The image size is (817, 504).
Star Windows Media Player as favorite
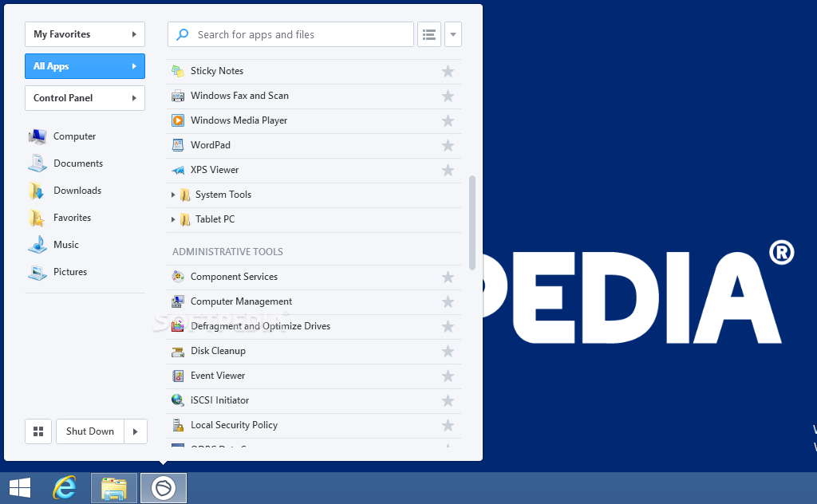[x=448, y=120]
